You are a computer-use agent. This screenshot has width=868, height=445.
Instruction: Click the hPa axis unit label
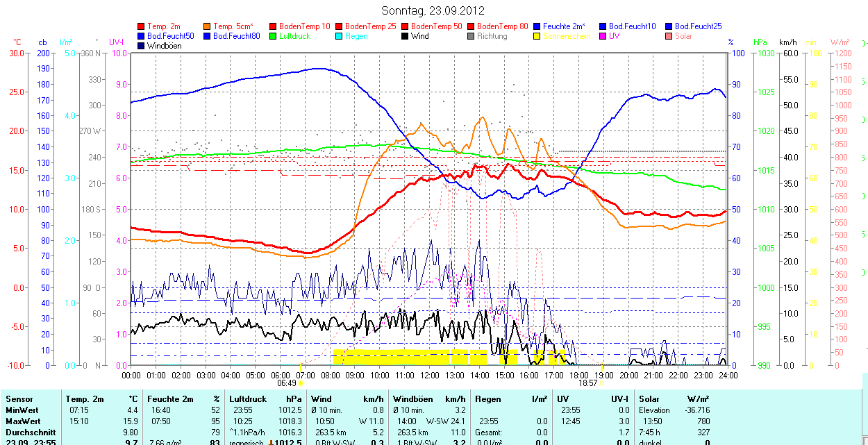pos(760,42)
